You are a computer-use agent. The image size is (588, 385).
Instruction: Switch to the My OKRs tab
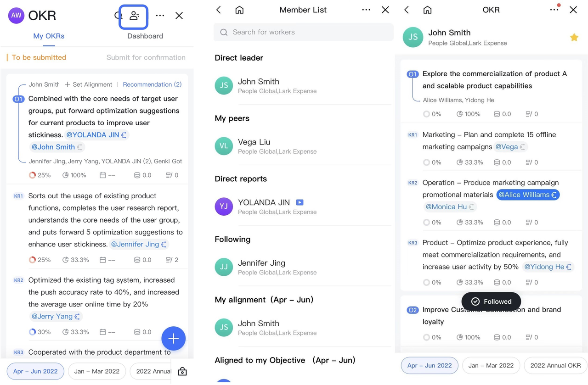49,36
